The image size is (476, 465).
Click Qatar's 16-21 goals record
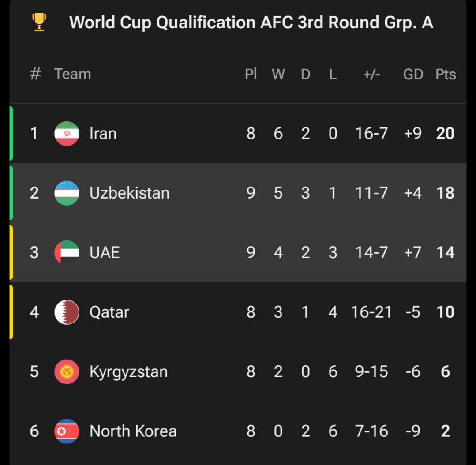click(371, 312)
